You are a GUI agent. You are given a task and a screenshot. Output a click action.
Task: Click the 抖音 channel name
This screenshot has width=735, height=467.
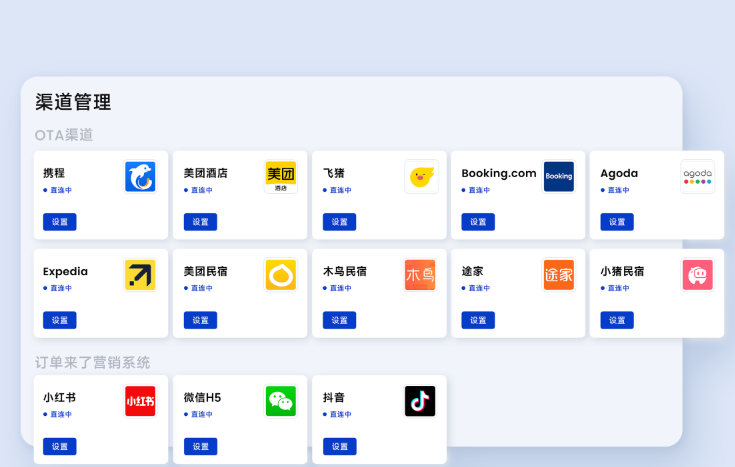click(334, 397)
